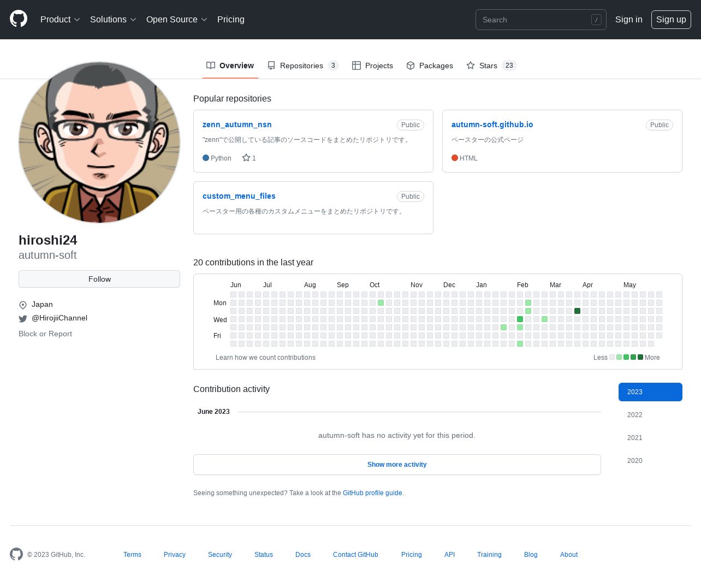Click Block or Report
The height and width of the screenshot is (588, 701).
[45, 334]
